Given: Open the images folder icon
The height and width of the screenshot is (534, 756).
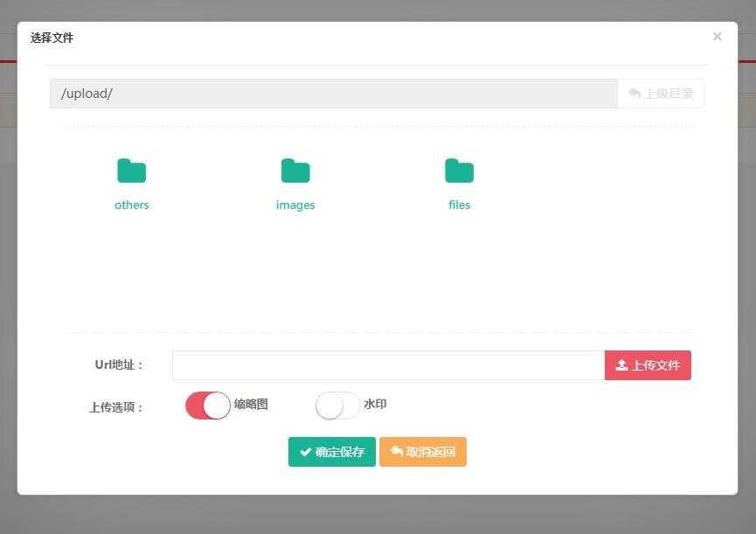Looking at the screenshot, I should (x=295, y=170).
